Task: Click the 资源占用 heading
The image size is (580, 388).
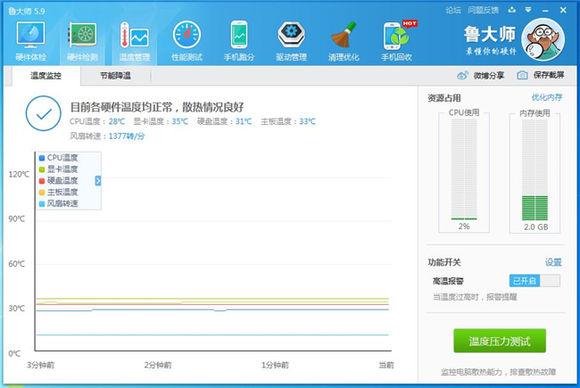Action: tap(444, 98)
